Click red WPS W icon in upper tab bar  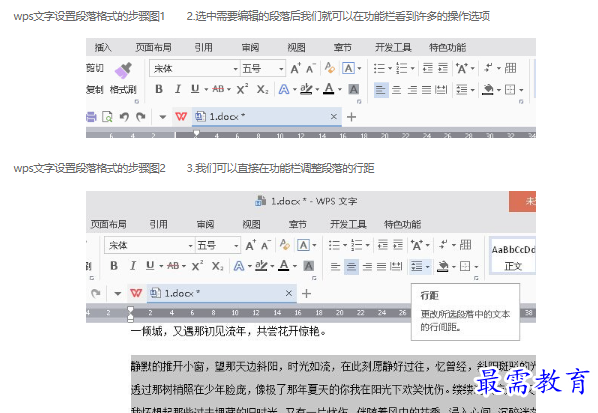(x=181, y=117)
